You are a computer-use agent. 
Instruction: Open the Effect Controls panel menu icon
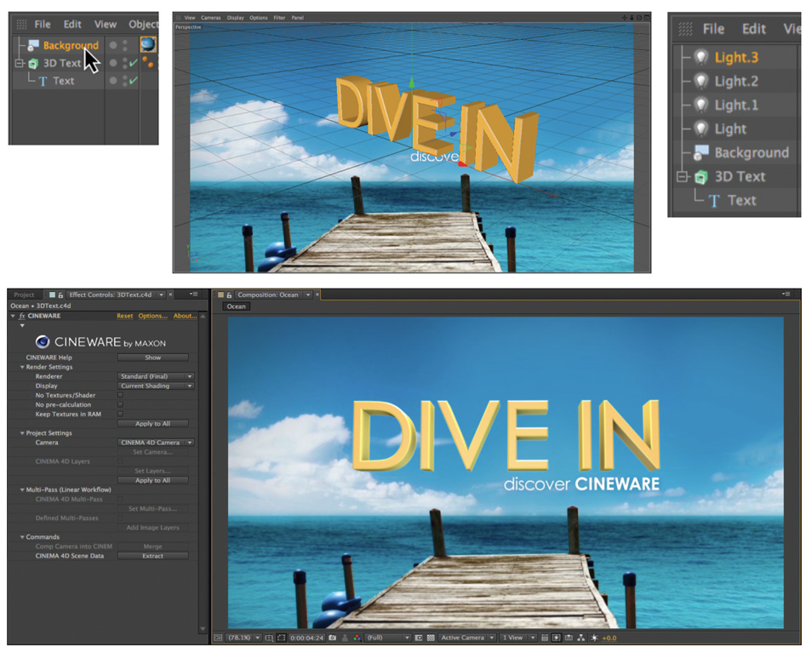(194, 295)
